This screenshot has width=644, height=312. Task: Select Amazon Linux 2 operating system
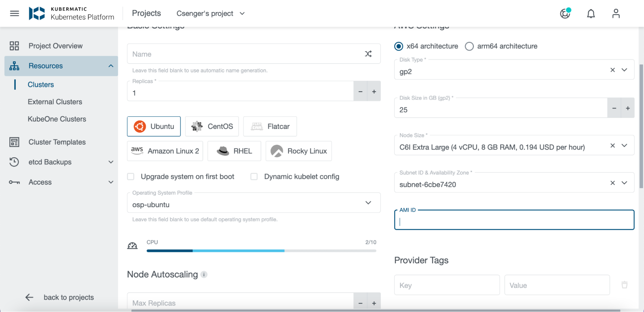click(165, 151)
